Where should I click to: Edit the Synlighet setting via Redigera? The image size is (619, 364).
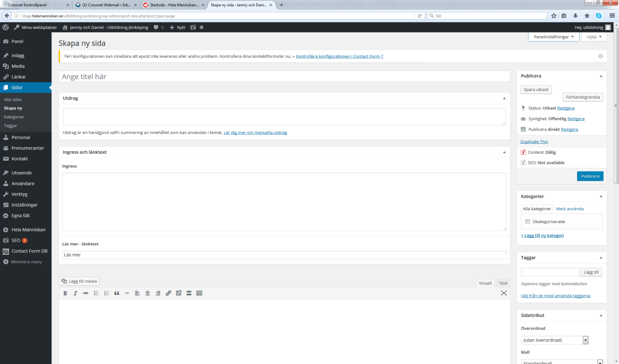(x=576, y=119)
